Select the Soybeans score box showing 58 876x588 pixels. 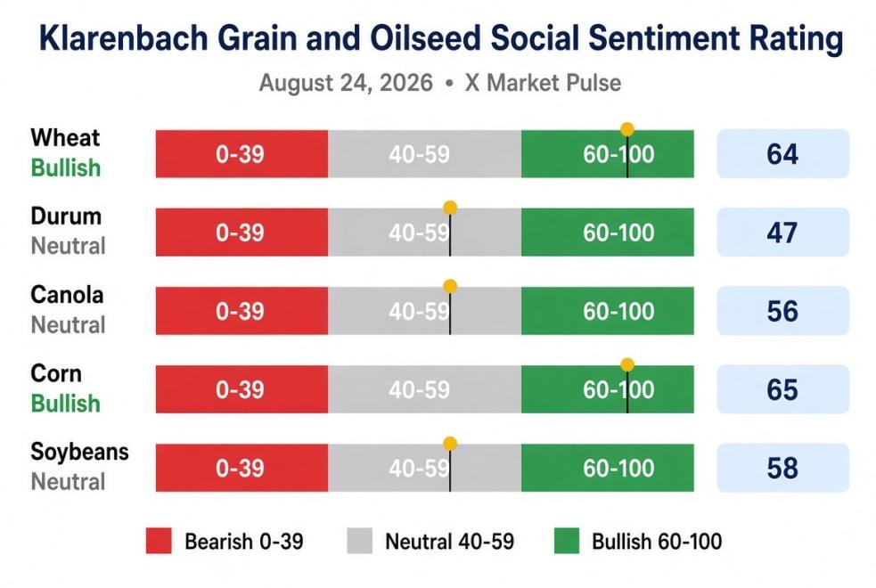point(782,468)
